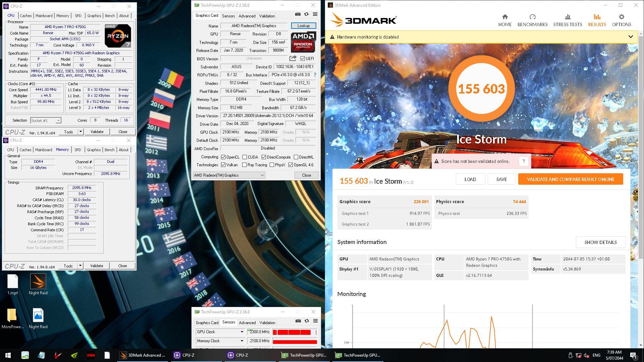The width and height of the screenshot is (644, 362).
Task: Toggle OpenGL 4.6 checkbox
Action: (290, 165)
